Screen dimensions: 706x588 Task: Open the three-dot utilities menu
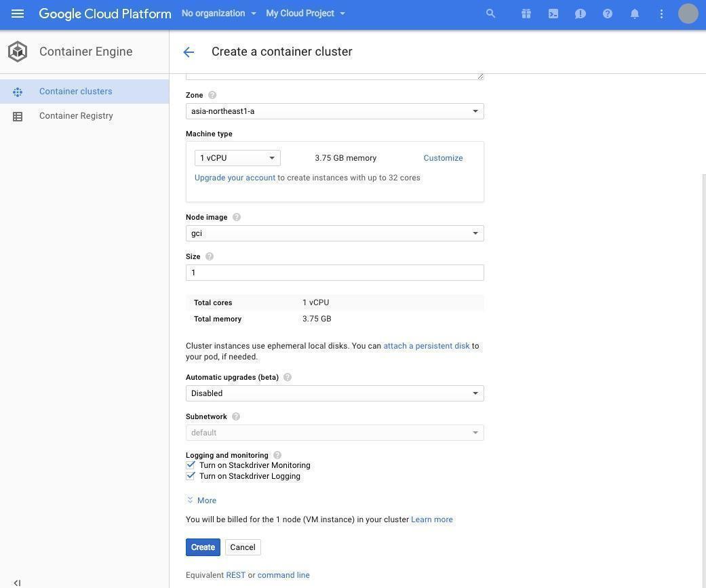pos(661,14)
